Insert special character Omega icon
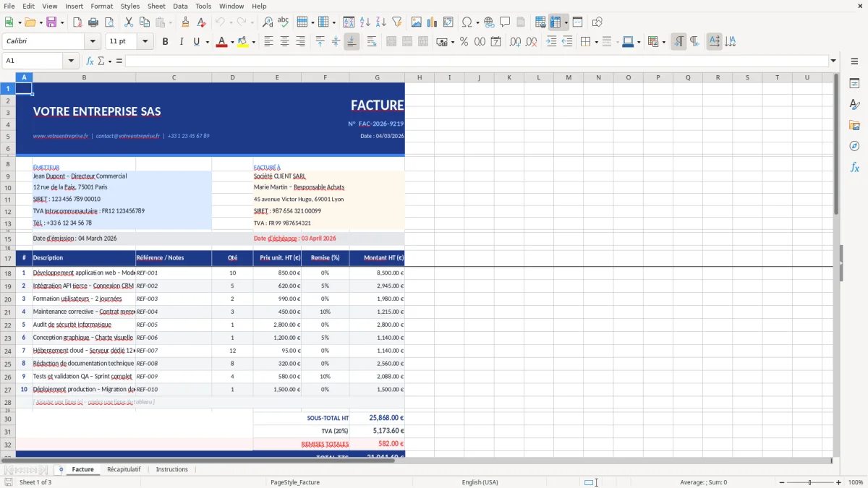This screenshot has height=488, width=868. pos(467,22)
